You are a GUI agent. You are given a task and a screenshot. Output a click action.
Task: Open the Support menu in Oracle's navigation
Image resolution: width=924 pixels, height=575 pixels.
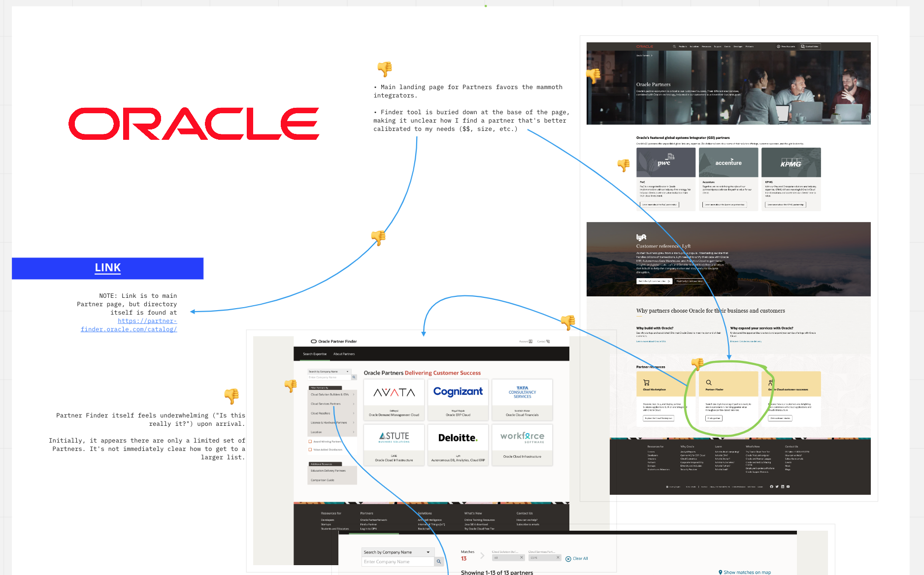[718, 46]
